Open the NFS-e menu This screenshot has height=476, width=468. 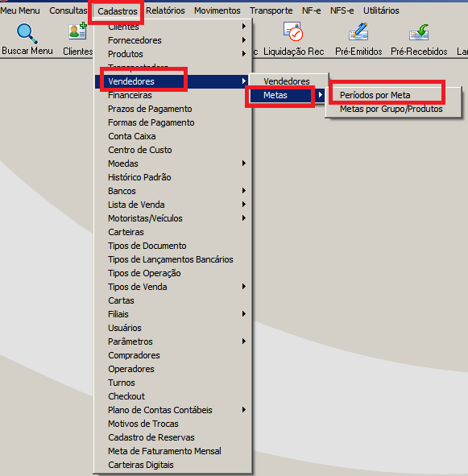(x=342, y=10)
